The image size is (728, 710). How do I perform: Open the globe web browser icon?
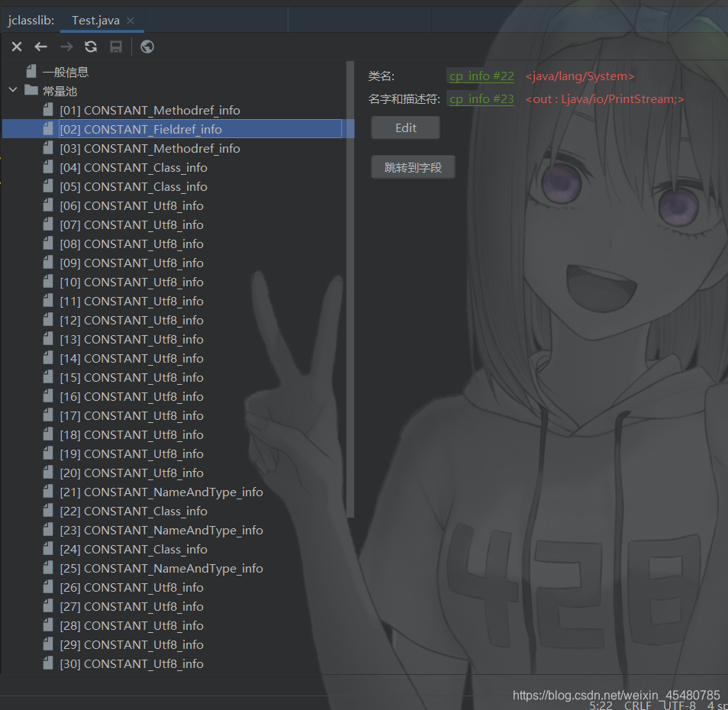coord(147,47)
